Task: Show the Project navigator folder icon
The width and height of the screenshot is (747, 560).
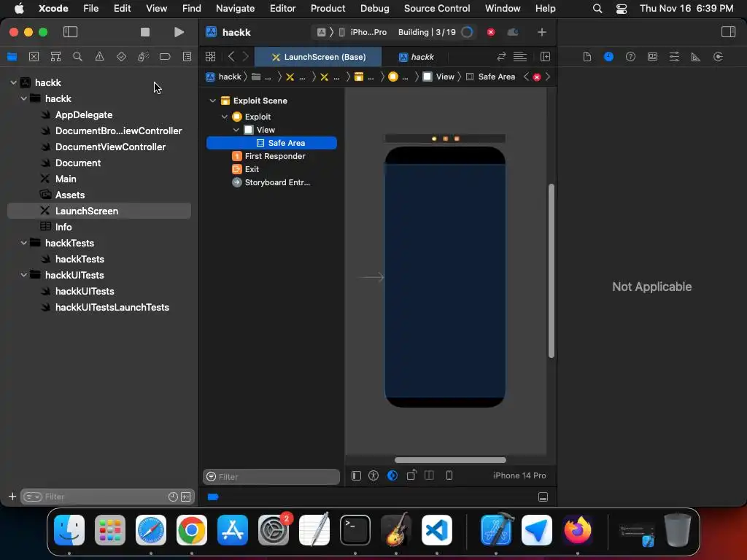Action: [x=12, y=57]
